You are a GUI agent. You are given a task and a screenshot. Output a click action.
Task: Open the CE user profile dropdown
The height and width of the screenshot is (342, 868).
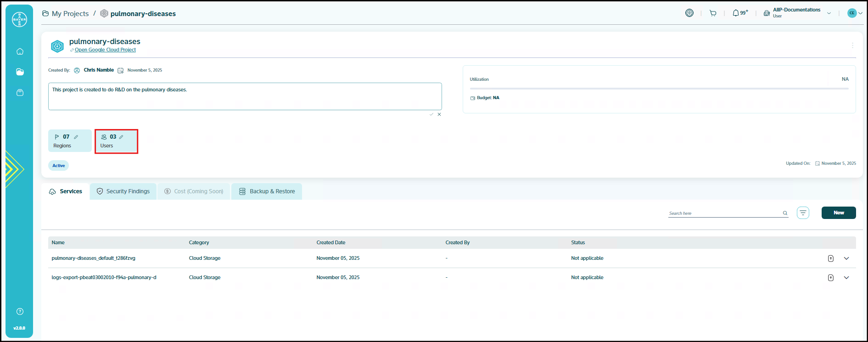pos(855,13)
